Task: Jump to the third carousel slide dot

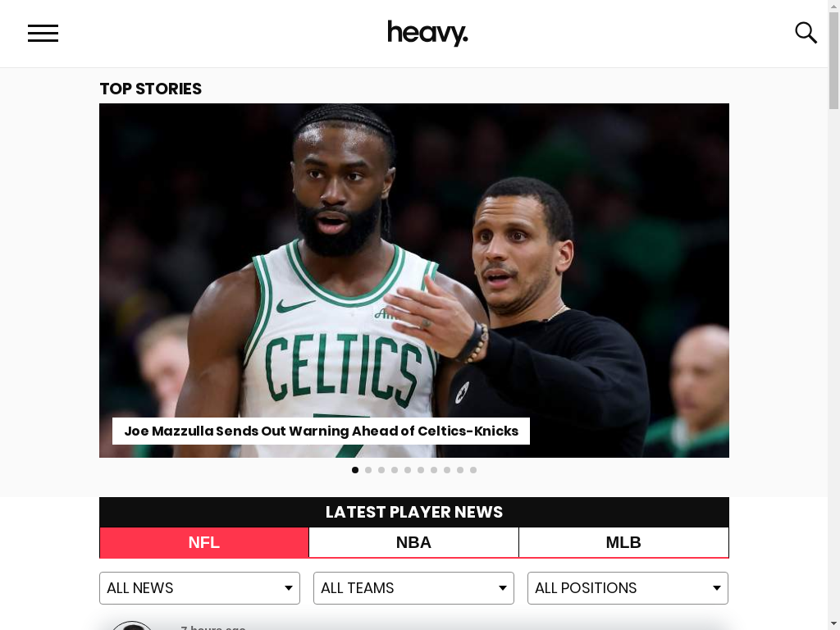Action: (381, 470)
